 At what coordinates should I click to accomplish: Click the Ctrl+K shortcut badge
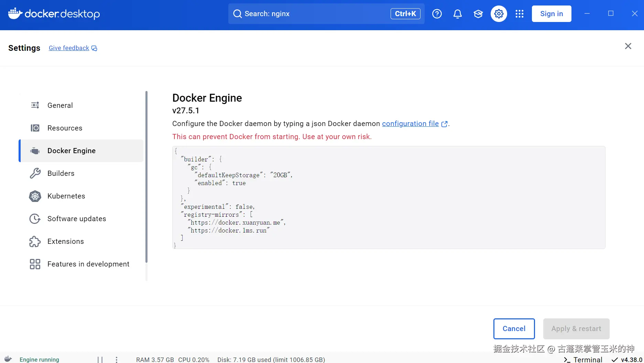405,14
